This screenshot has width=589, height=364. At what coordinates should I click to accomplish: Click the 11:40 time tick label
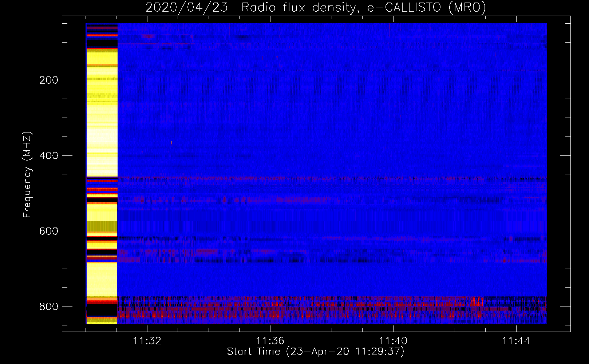point(393,341)
